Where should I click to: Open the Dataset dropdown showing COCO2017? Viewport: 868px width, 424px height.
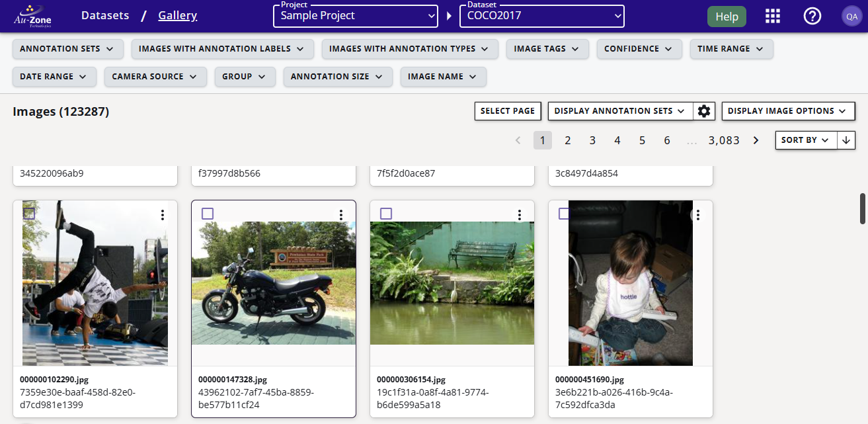(x=541, y=16)
